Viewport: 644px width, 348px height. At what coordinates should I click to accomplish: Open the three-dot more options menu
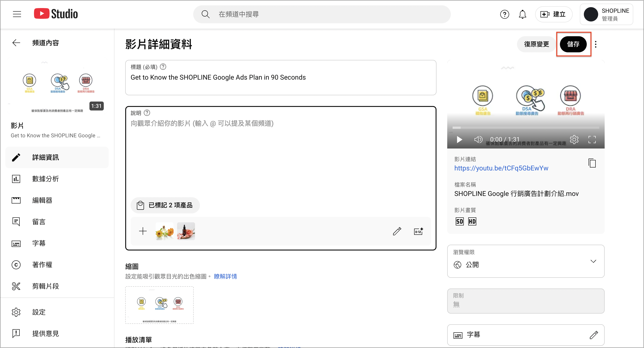[x=596, y=44]
